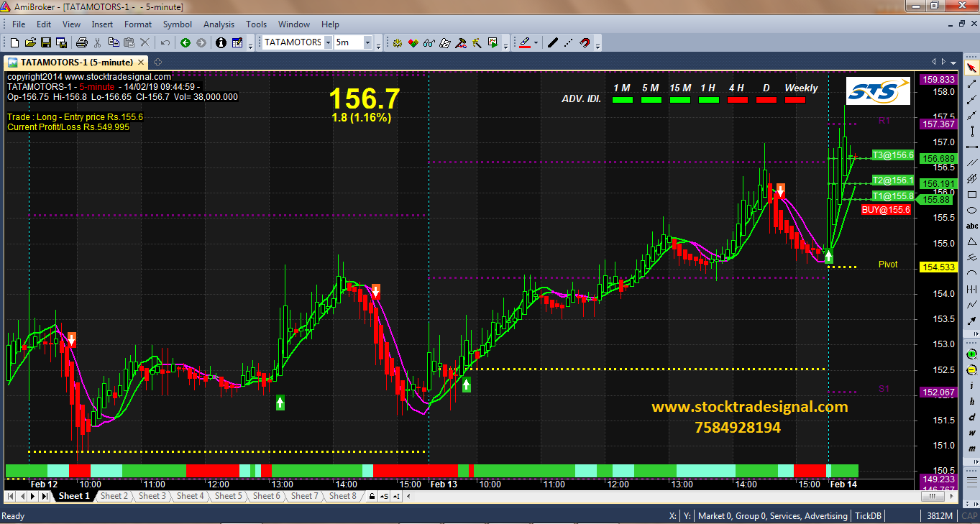Open symbol information with the 'i' icon
The height and width of the screenshot is (524, 980).
point(221,43)
